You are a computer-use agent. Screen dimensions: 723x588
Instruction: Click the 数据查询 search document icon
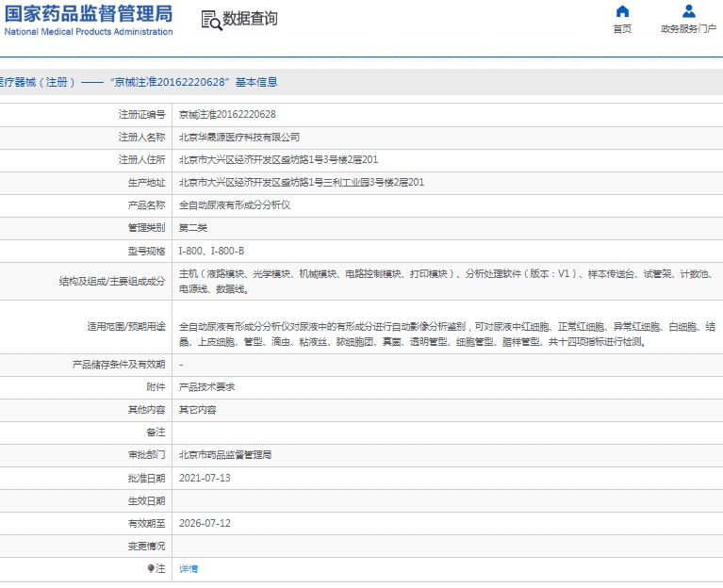pyautogui.click(x=211, y=21)
